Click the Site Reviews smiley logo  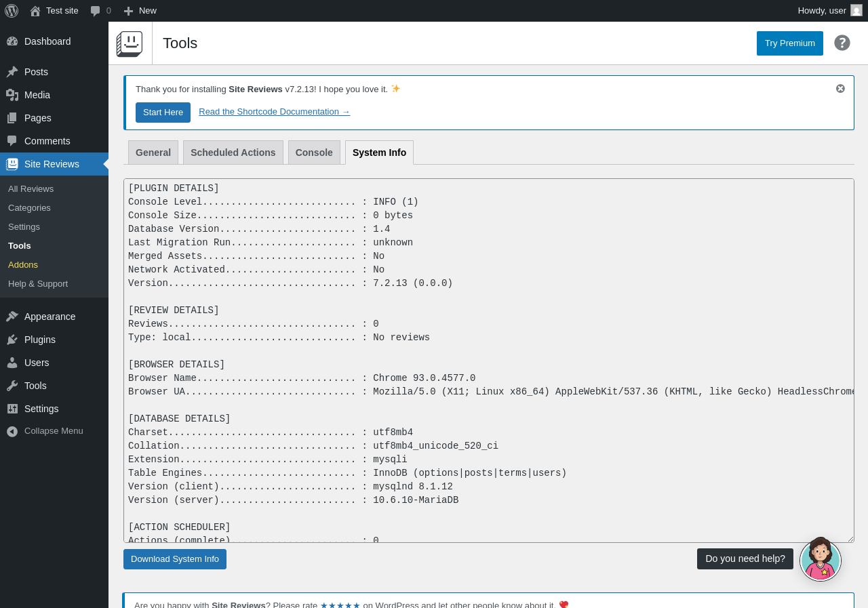(x=130, y=43)
